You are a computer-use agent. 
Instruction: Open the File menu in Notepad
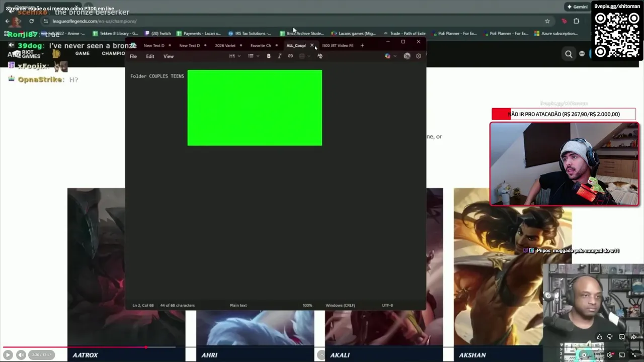pyautogui.click(x=133, y=56)
